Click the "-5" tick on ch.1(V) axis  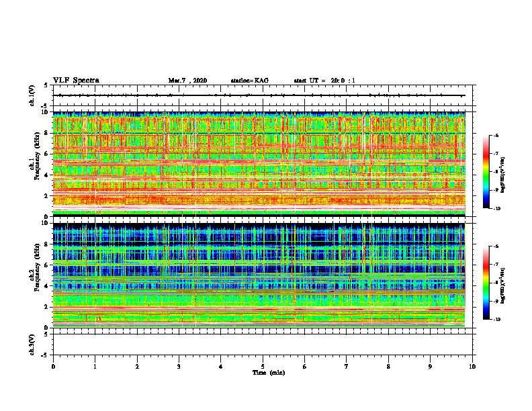click(45, 106)
